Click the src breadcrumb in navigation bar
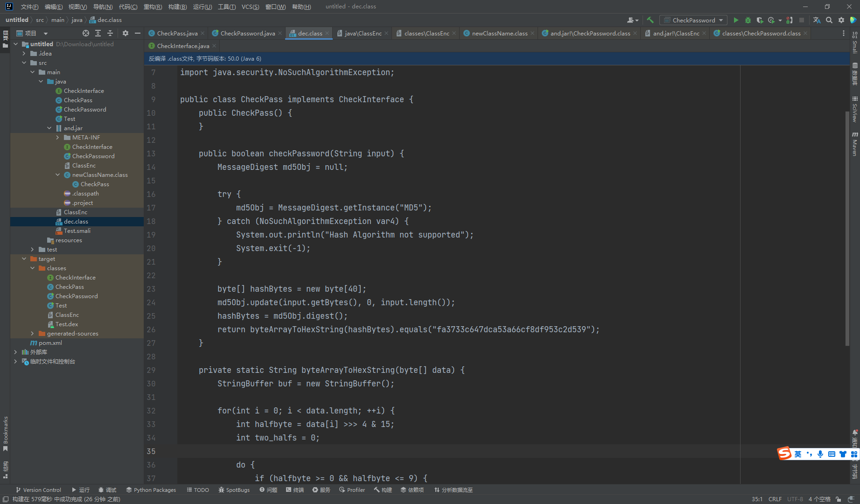Screen dimensions: 860x504 click(40, 20)
